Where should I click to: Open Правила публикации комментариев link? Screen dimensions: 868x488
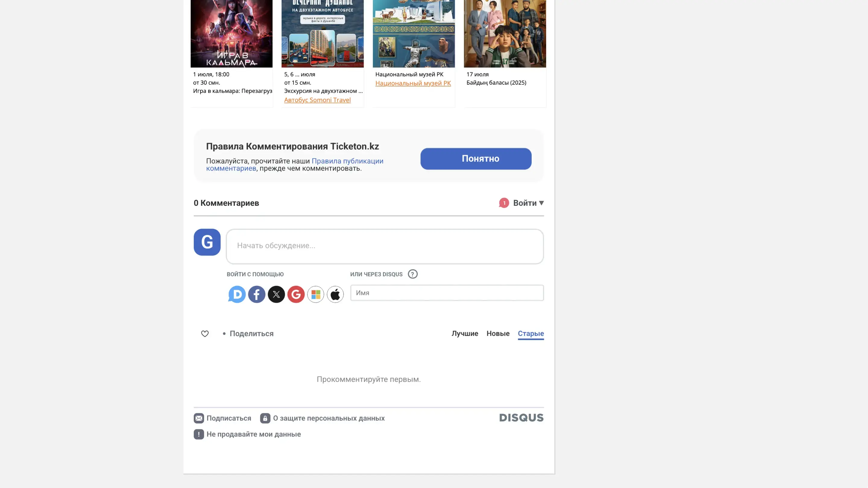[x=347, y=161]
